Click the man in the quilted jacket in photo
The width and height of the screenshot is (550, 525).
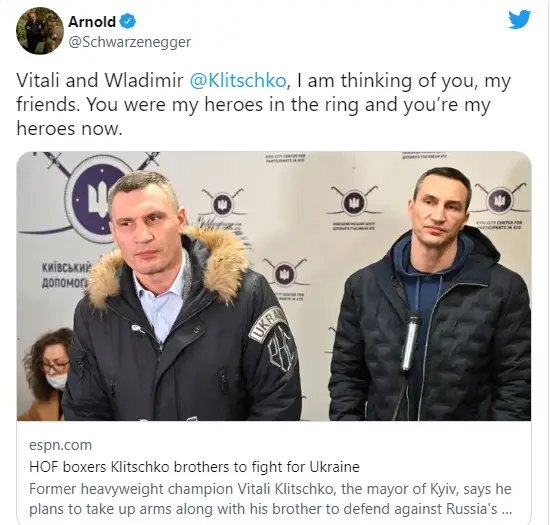431,295
